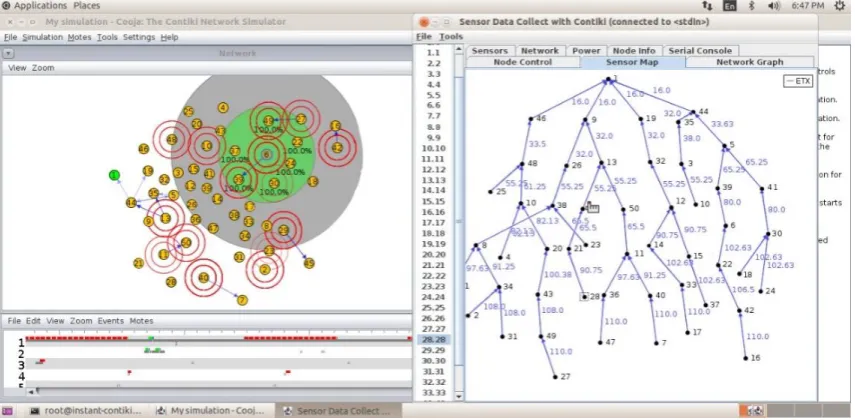Open Cooja Motes menu

[80, 37]
